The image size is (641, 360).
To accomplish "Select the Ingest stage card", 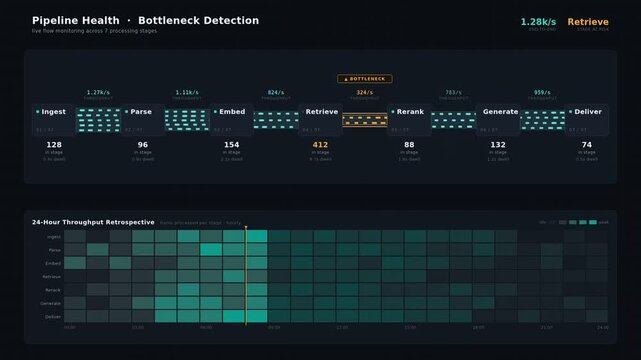I will coord(54,120).
